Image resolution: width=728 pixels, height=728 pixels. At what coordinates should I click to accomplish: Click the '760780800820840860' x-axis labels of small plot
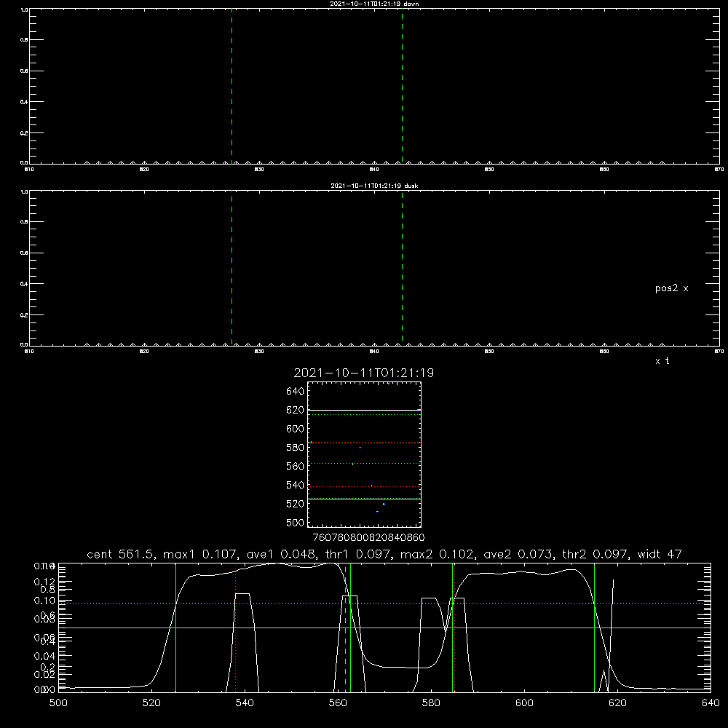(x=368, y=538)
